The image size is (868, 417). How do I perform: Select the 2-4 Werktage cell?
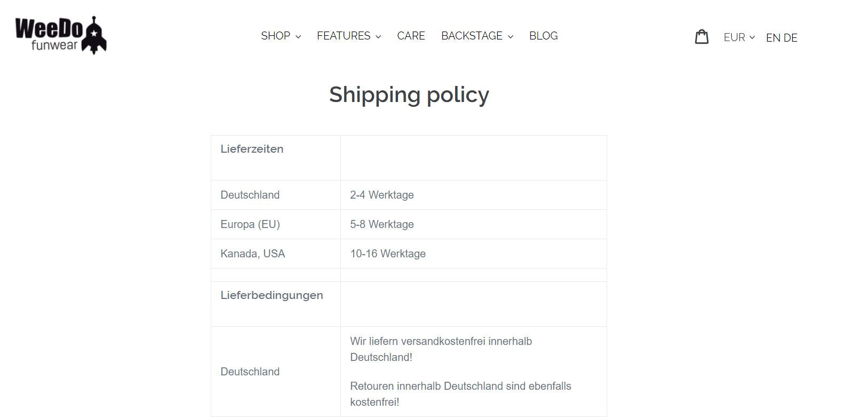[382, 195]
